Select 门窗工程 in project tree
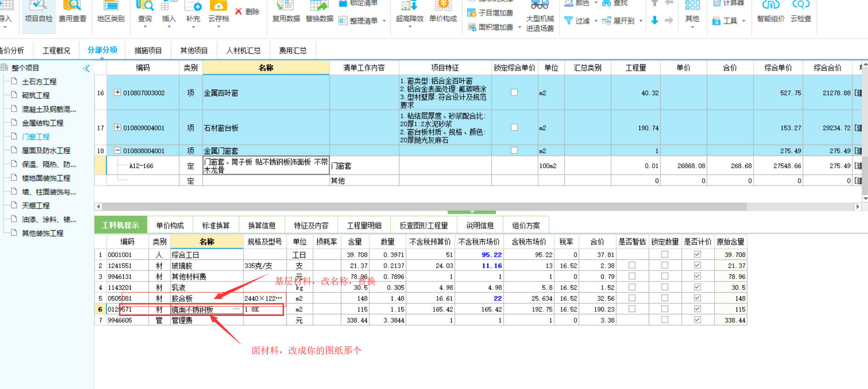This screenshot has width=868, height=389. (36, 137)
